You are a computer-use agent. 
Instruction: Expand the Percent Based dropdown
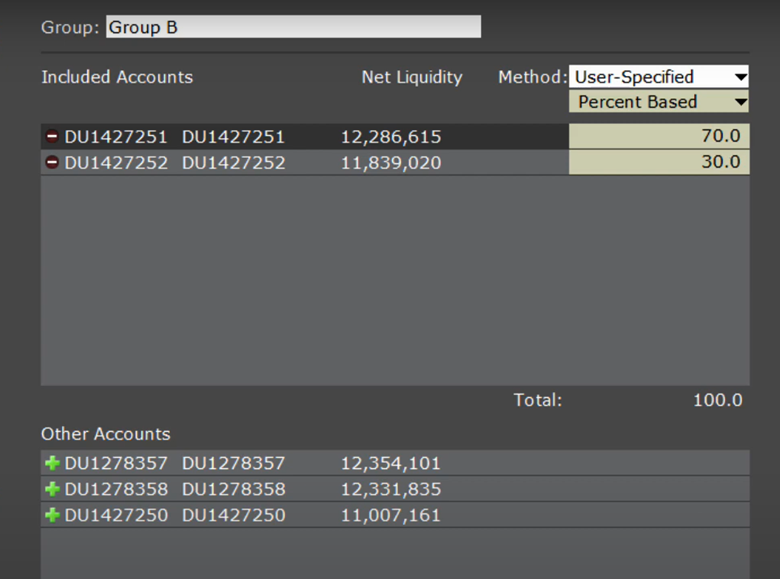pyautogui.click(x=659, y=102)
